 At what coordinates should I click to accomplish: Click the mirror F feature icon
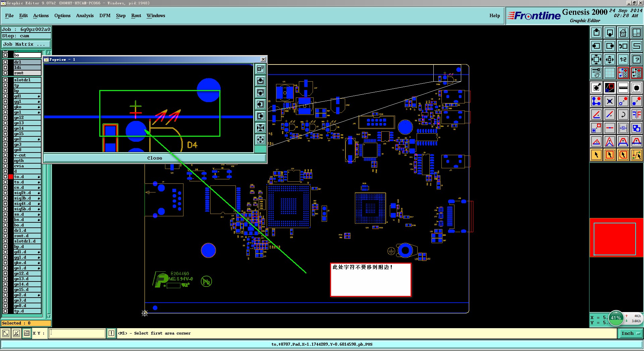pyautogui.click(x=636, y=115)
